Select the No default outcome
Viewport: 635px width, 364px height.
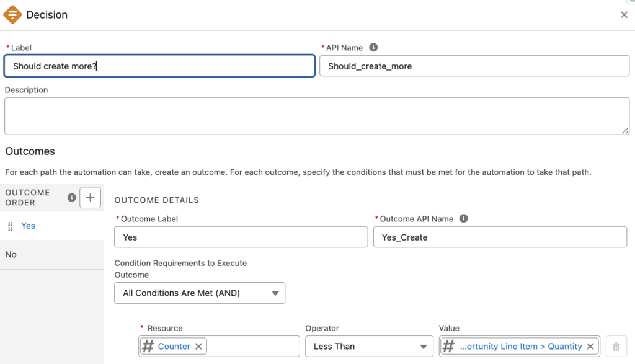coord(11,255)
